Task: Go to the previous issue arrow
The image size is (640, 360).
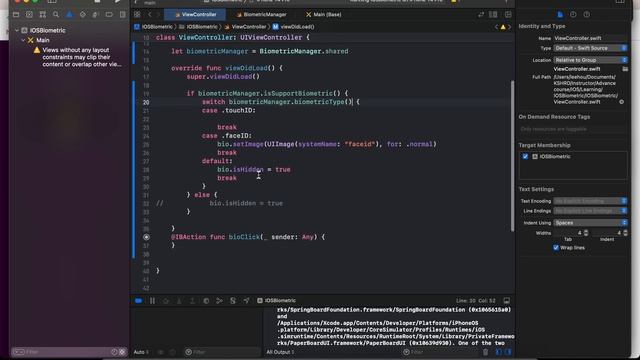Action: click(496, 27)
